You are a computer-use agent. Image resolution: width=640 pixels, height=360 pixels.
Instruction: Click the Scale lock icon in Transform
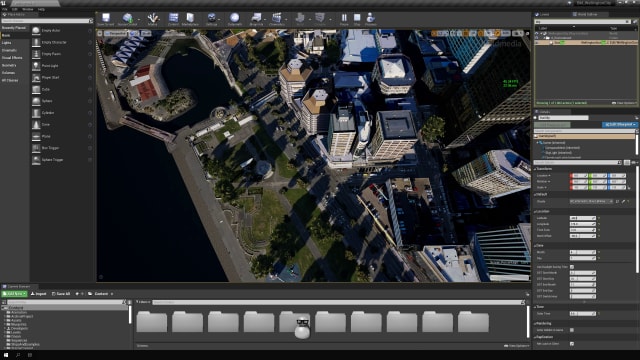click(x=629, y=187)
